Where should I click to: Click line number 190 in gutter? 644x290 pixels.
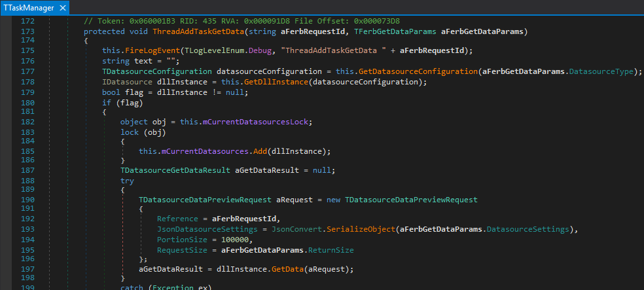point(27,200)
